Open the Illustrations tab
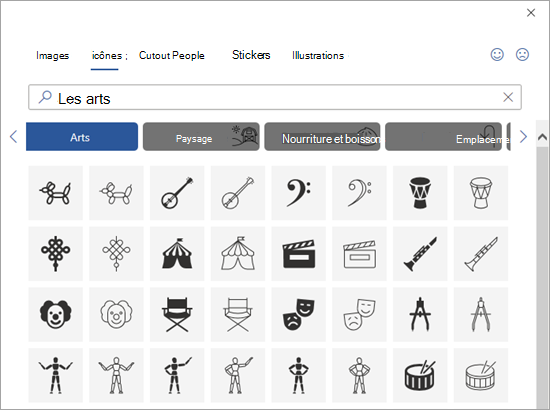Viewport: 550px width, 410px height. click(x=318, y=55)
